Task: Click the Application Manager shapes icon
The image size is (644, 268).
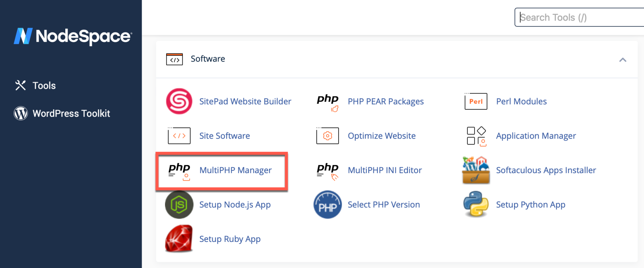Action: coord(476,136)
